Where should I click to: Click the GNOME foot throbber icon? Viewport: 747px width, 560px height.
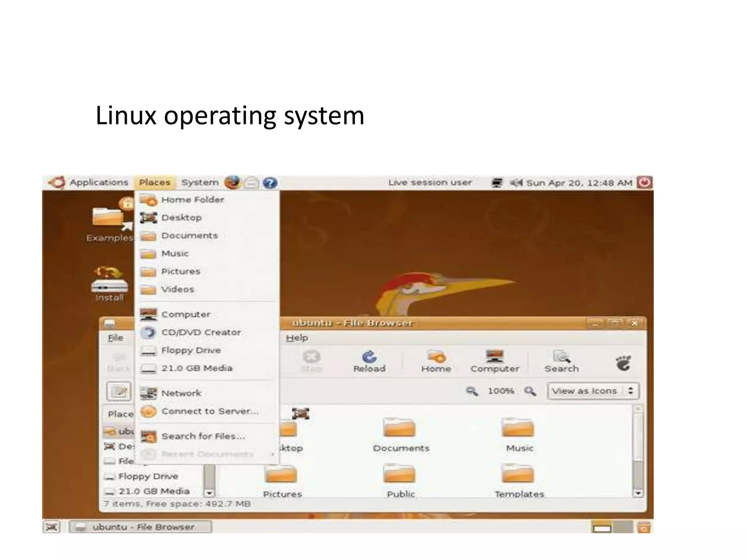[x=623, y=363]
